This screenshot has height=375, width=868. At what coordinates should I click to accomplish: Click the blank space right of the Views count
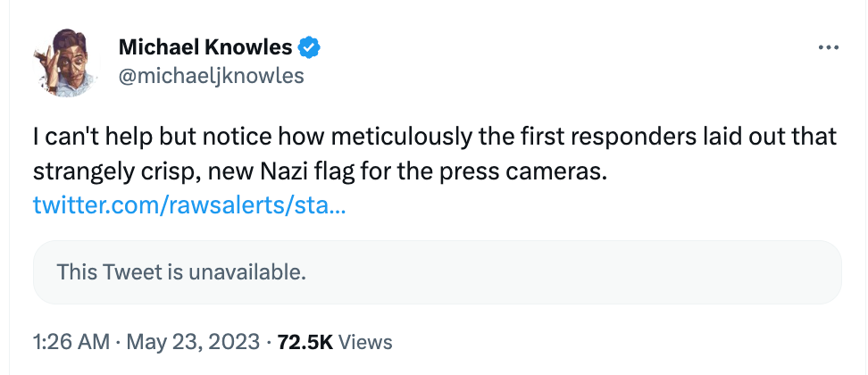pos(625,341)
